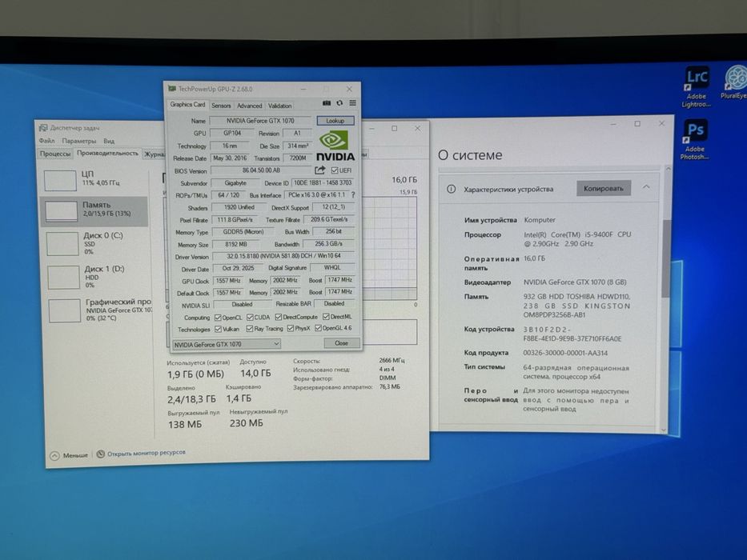This screenshot has width=747, height=560.
Task: Click the Task Manager title bar icon
Action: tap(43, 128)
